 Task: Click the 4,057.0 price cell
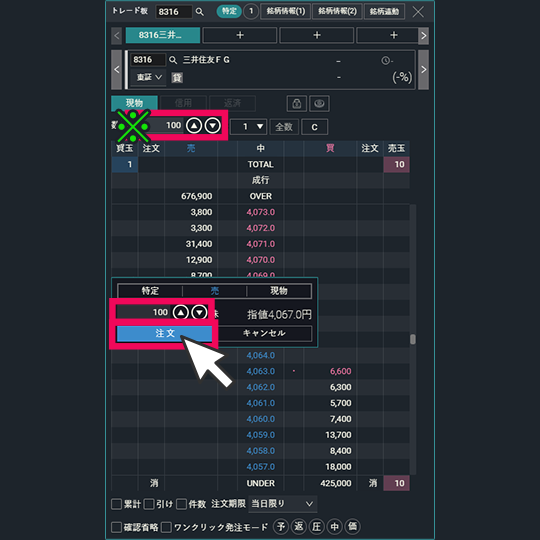pos(260,467)
